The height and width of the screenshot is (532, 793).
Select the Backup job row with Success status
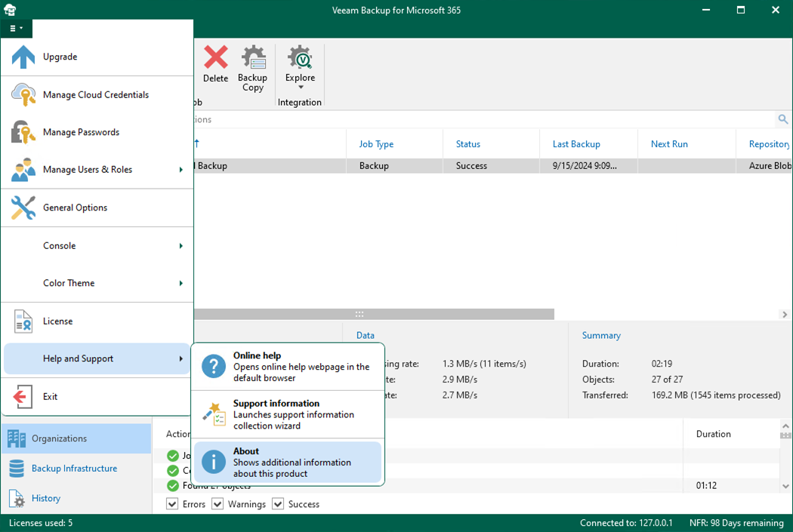coord(492,166)
